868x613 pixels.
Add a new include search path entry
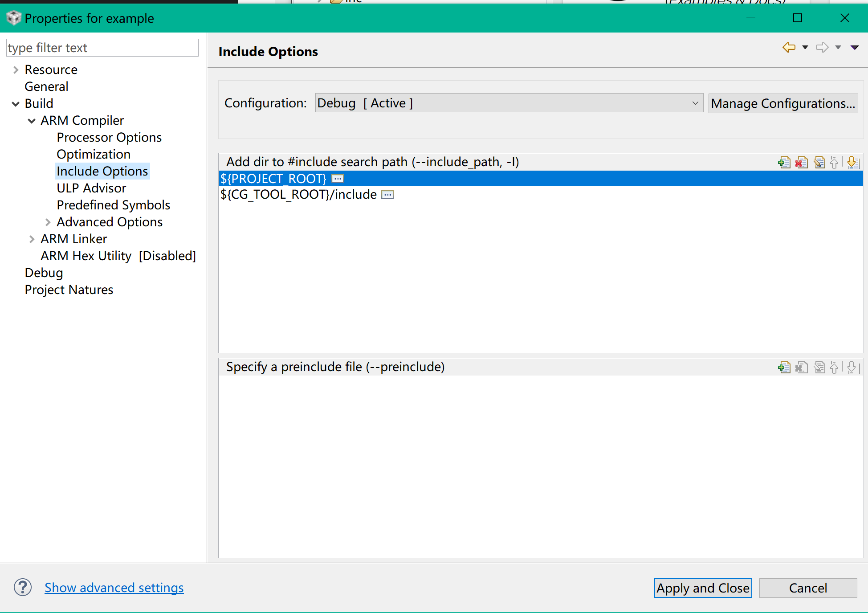coord(784,163)
